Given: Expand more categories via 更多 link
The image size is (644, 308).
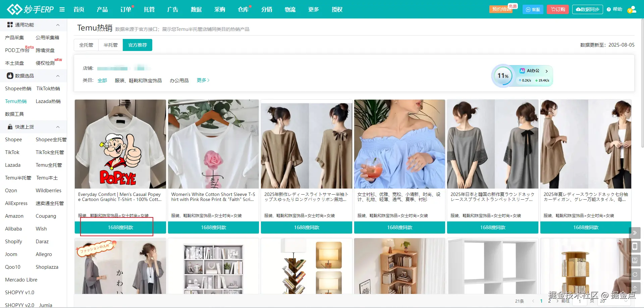Looking at the screenshot, I should (203, 80).
